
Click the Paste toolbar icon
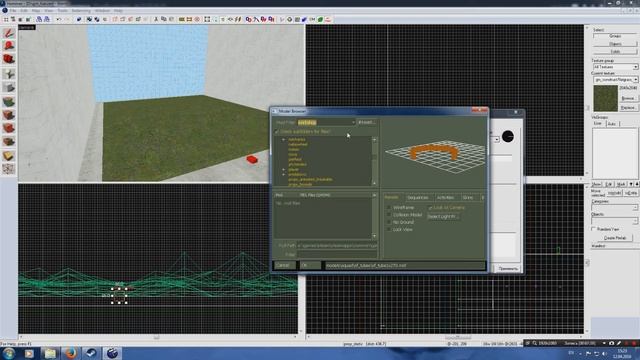tap(171, 19)
